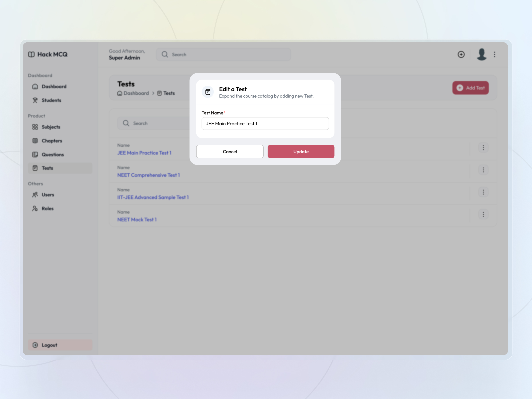The width and height of the screenshot is (532, 399).
Task: Click the plus circle icon in the header
Action: [461, 54]
